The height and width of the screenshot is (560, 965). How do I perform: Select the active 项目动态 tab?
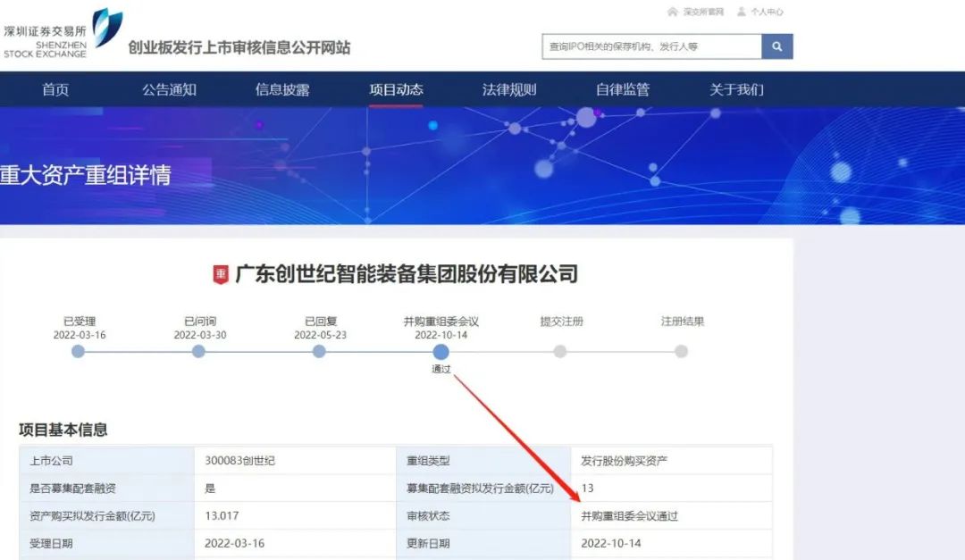click(x=396, y=89)
